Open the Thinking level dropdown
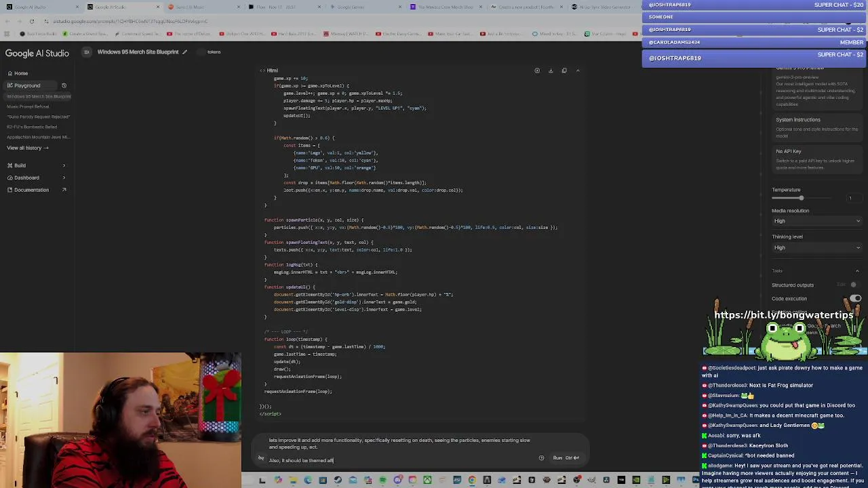The height and width of the screenshot is (488, 868). point(816,247)
